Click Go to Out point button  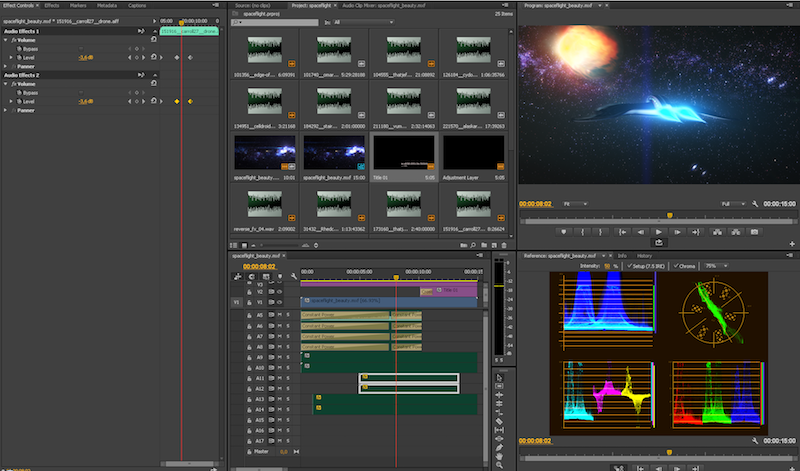[695, 232]
